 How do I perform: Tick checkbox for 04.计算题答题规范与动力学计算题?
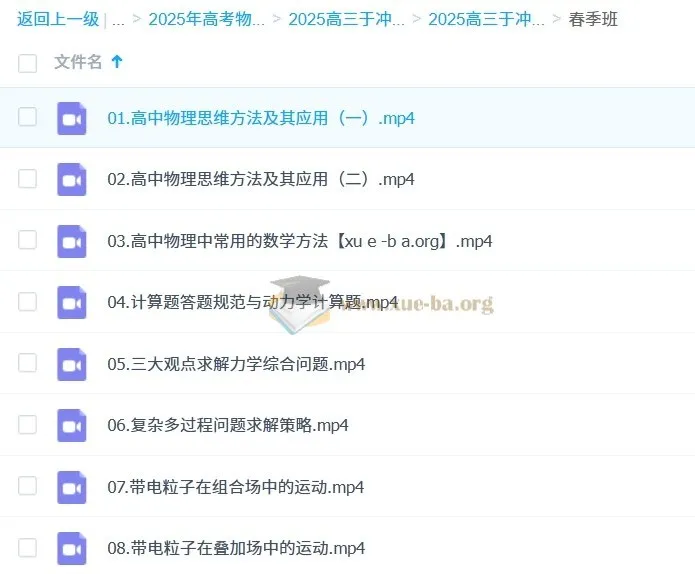[27, 301]
